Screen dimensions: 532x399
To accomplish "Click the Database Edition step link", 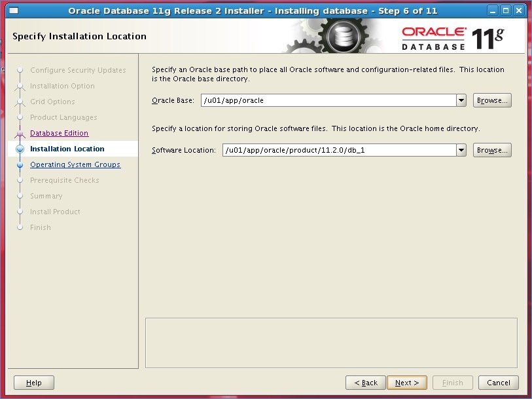I will [x=59, y=133].
